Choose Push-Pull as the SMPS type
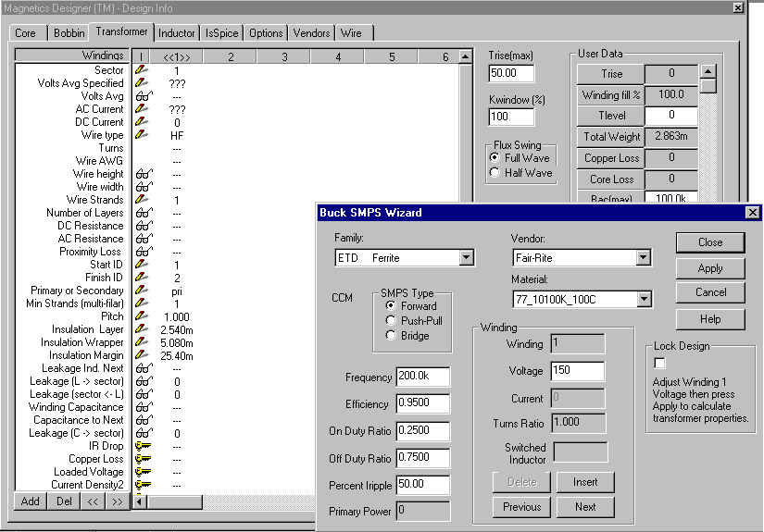The image size is (764, 532). tap(390, 321)
